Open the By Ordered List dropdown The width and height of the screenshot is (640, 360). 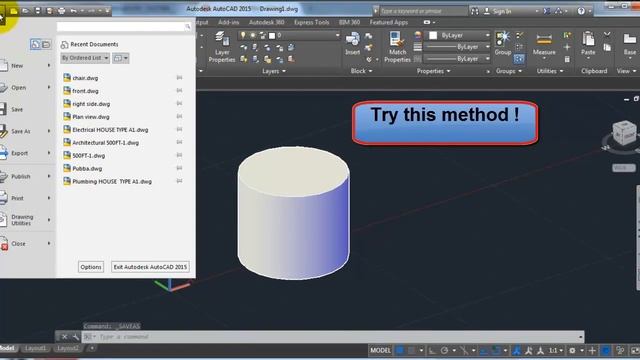(85, 58)
